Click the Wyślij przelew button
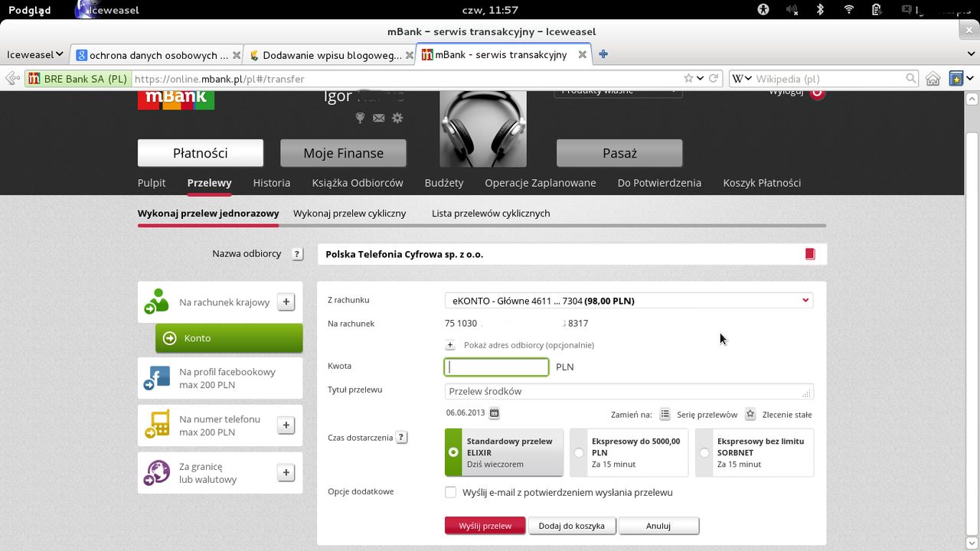This screenshot has height=551, width=980. click(x=485, y=526)
